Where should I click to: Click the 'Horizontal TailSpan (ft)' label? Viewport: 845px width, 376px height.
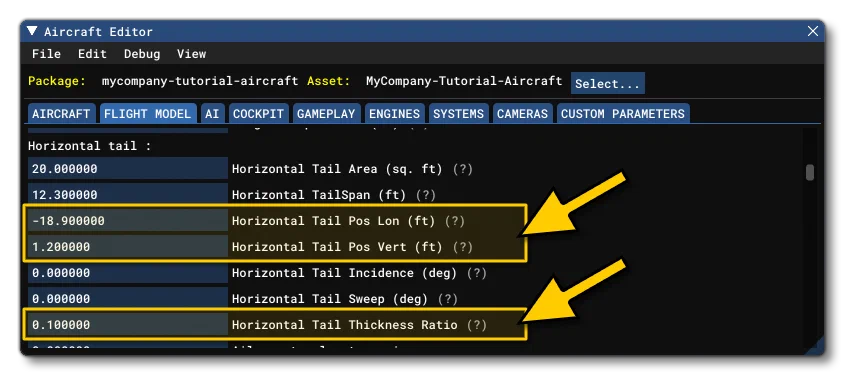pyautogui.click(x=319, y=194)
